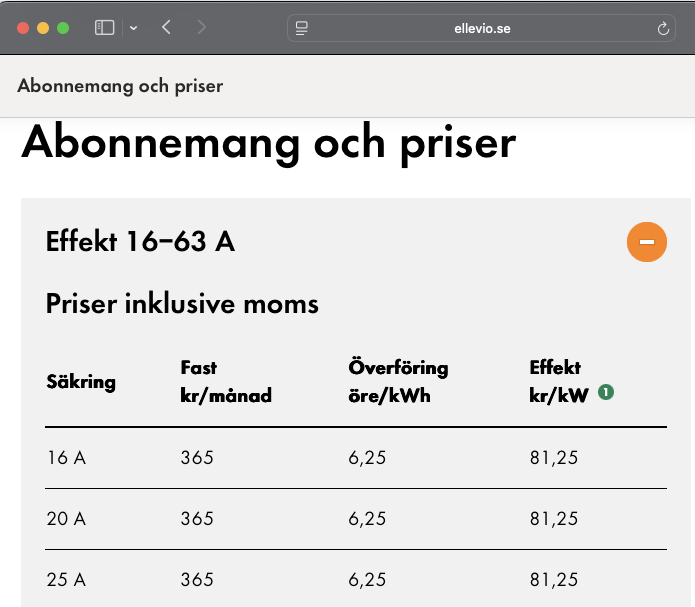The width and height of the screenshot is (695, 607).
Task: Toggle the Safari sidebar icon
Action: pyautogui.click(x=104, y=28)
